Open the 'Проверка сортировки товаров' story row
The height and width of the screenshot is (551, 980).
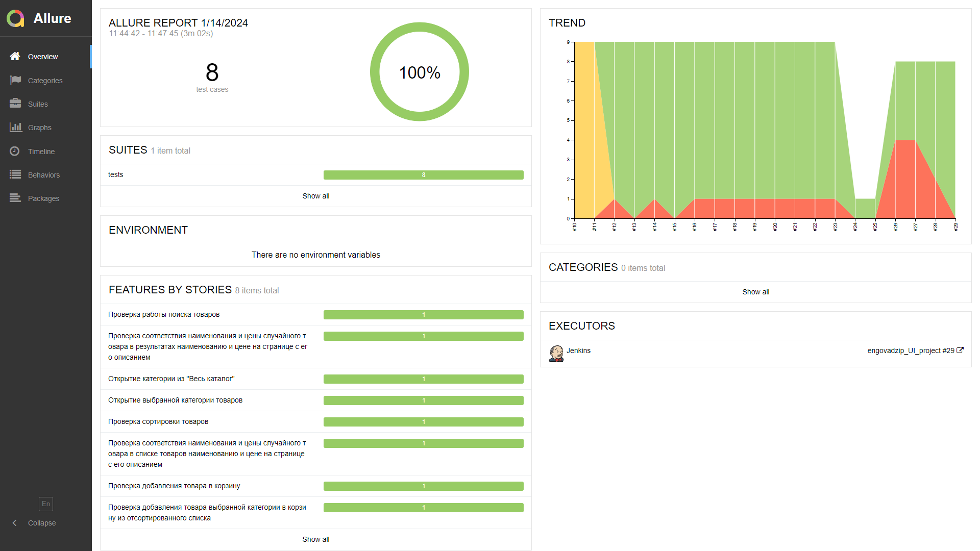coord(158,421)
